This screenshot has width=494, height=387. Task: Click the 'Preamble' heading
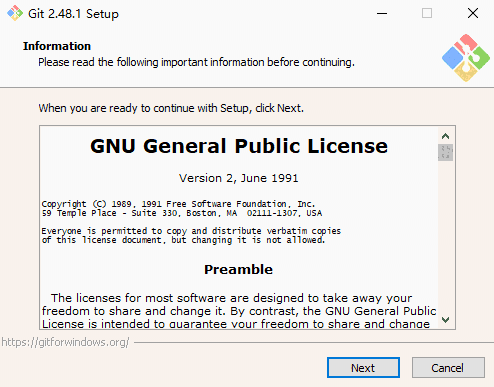238,269
